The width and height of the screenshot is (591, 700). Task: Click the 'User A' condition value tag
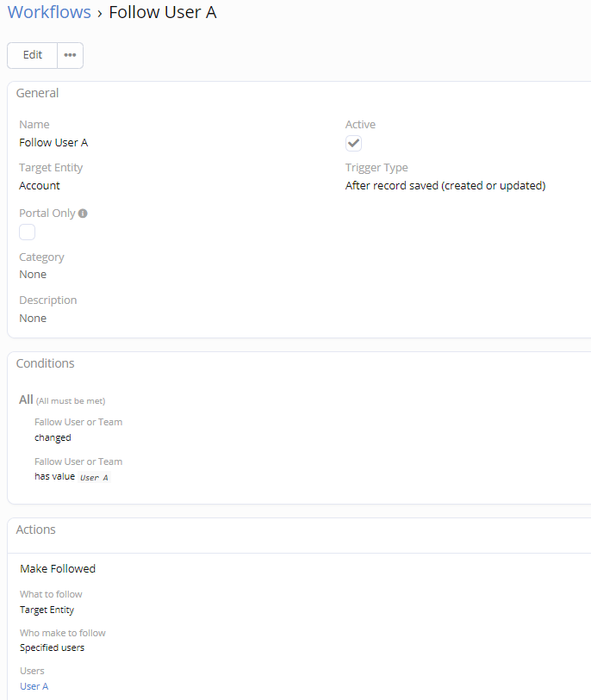[x=94, y=477]
